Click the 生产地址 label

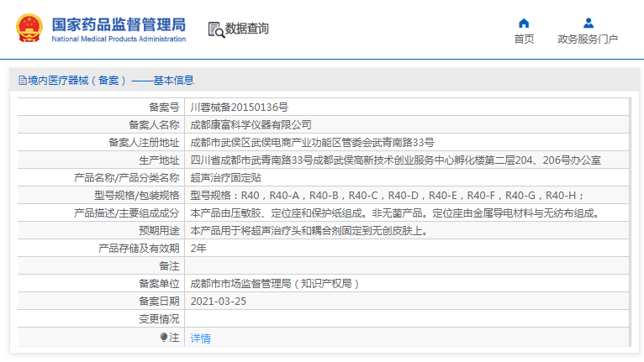click(x=160, y=160)
